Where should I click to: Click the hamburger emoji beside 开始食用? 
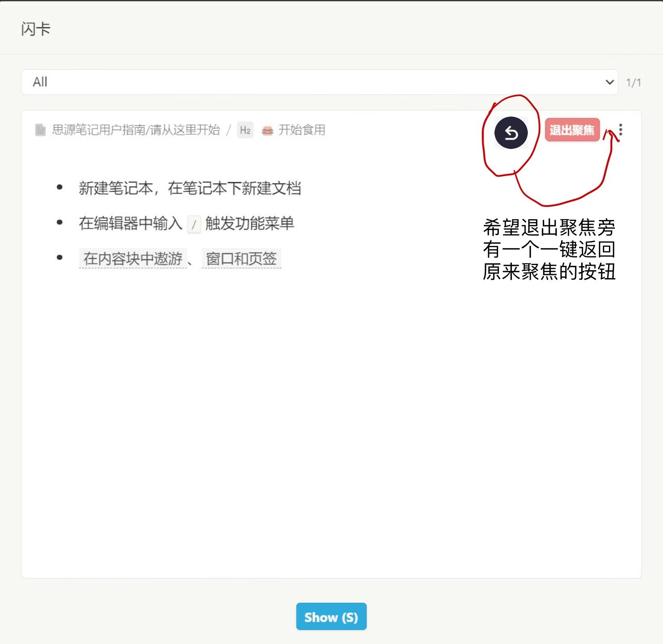(268, 130)
